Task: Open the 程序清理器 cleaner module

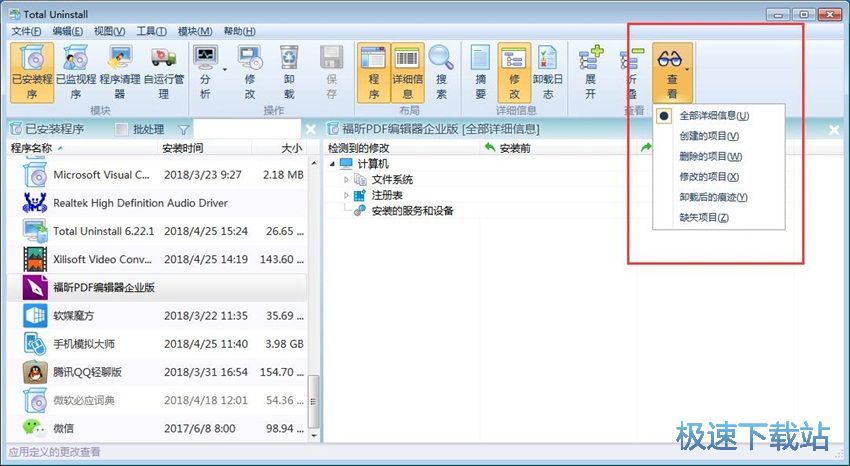Action: pos(120,72)
